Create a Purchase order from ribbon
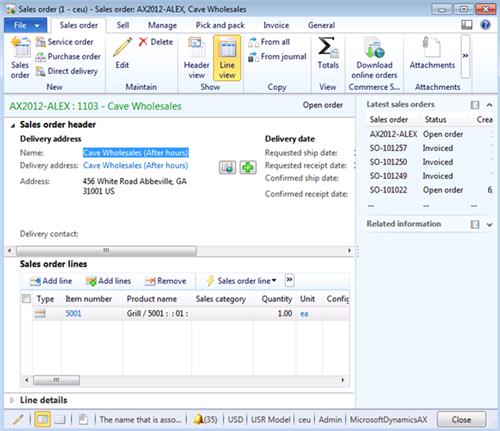This screenshot has width=500, height=431. point(68,57)
